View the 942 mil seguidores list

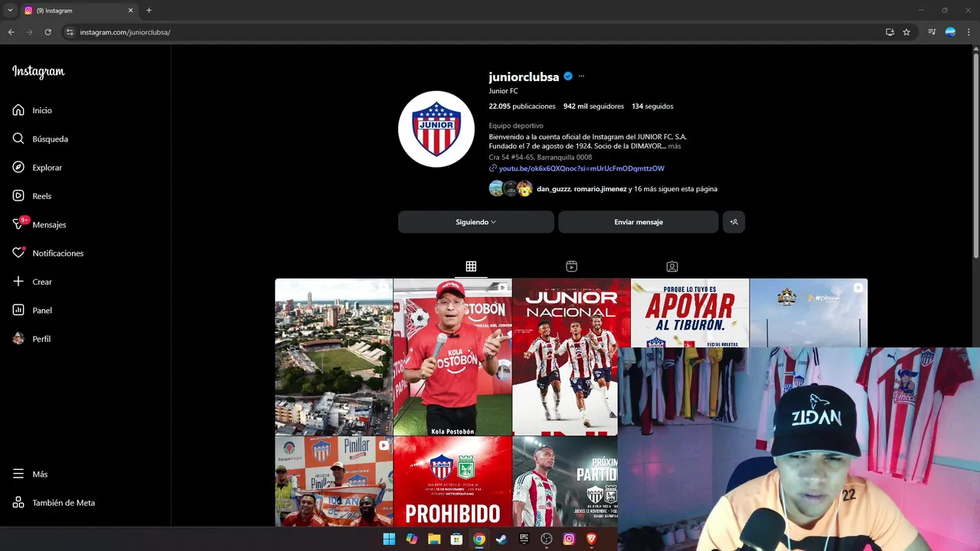pyautogui.click(x=593, y=106)
